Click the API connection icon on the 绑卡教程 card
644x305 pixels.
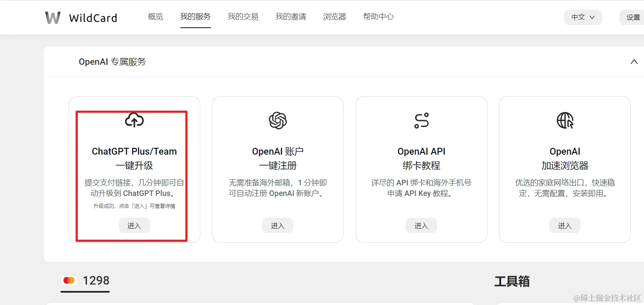(421, 120)
